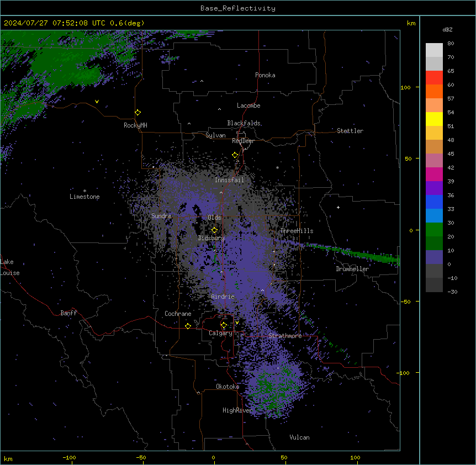Viewport: 476px width, 465px height.
Task: Pick the orange swatch between 57 and 60 dBZ
Action: [434, 91]
